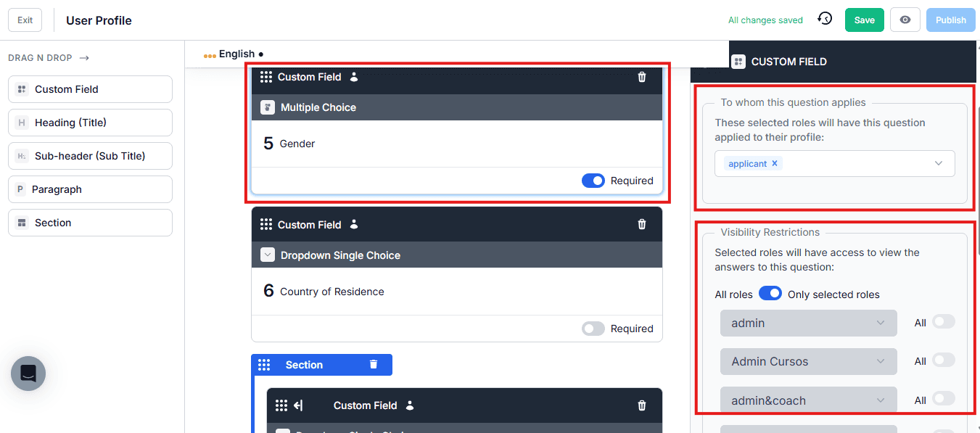Click the blue trash icon on the Section header

click(x=374, y=364)
